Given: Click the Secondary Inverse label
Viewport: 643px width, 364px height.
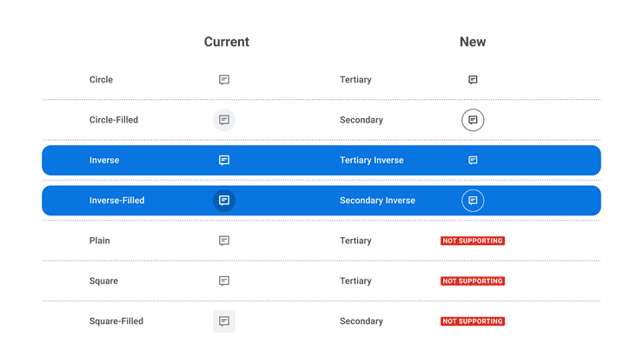Looking at the screenshot, I should click(377, 201).
